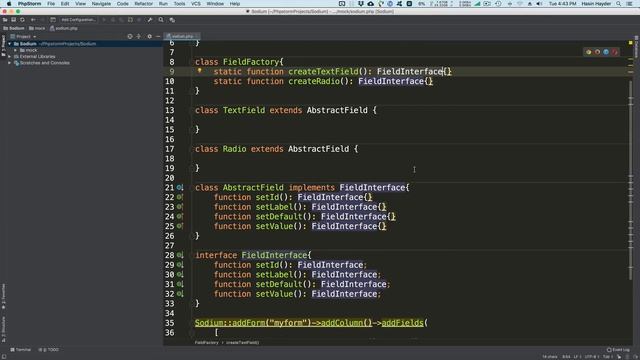Click gutter implements marker on line 22
Screen dimensions: 640x360
click(x=180, y=197)
